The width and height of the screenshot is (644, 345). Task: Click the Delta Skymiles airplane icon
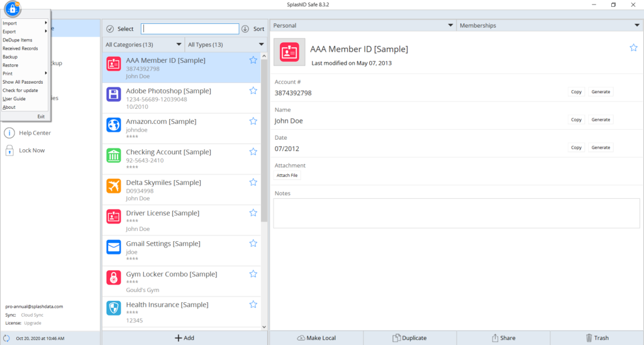coord(114,186)
